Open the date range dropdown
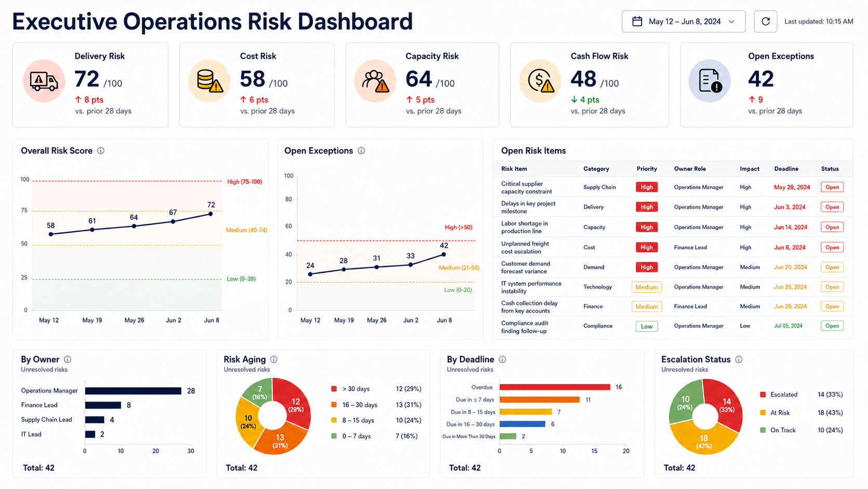The image size is (868, 489). 683,21
